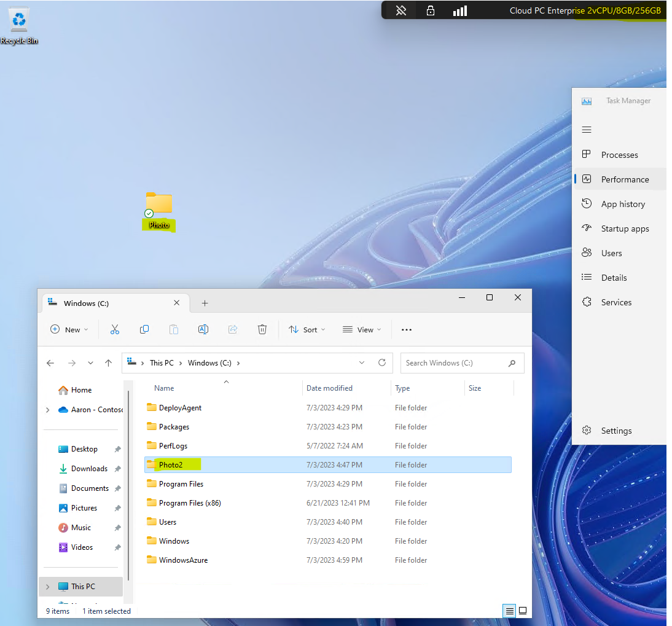Select the Program Files (x86) folder
The height and width of the screenshot is (626, 672).
[x=328, y=503]
